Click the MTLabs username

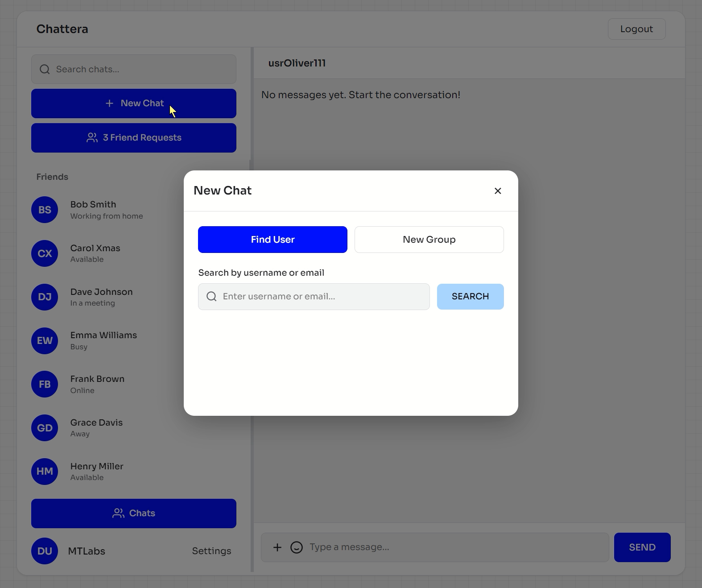[x=87, y=551]
